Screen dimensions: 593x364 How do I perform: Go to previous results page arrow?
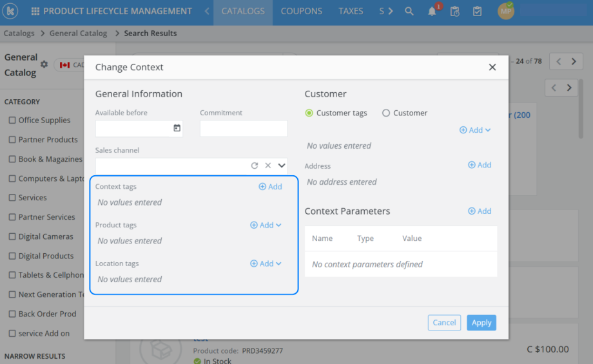559,61
